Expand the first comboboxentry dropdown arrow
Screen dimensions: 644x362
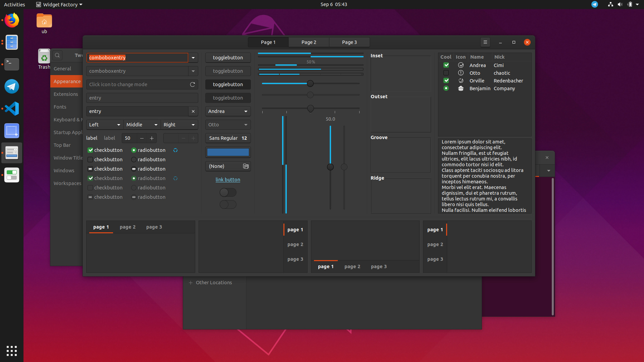coord(193,58)
